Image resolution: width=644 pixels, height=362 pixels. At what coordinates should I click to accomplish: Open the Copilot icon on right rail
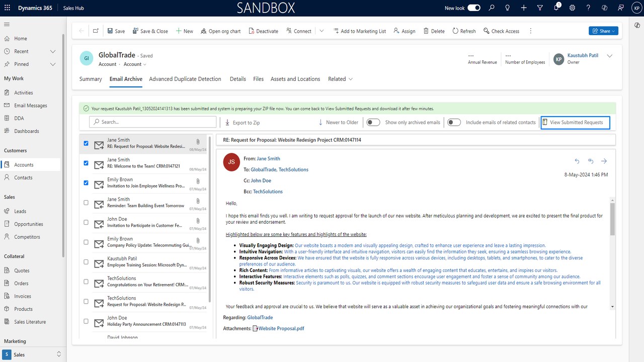[x=637, y=25]
